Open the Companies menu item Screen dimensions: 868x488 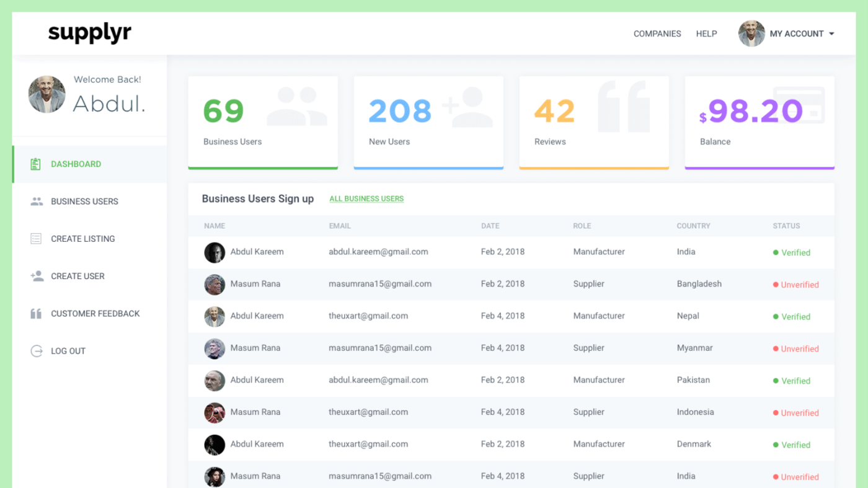[657, 34]
